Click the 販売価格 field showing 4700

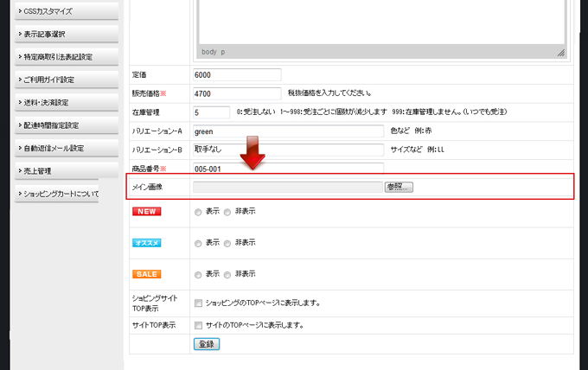coord(238,93)
